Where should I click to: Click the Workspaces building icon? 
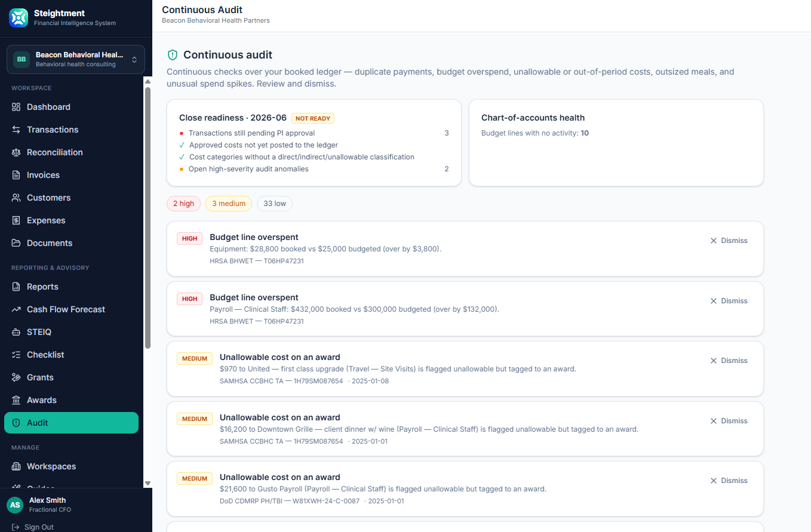(x=16, y=466)
